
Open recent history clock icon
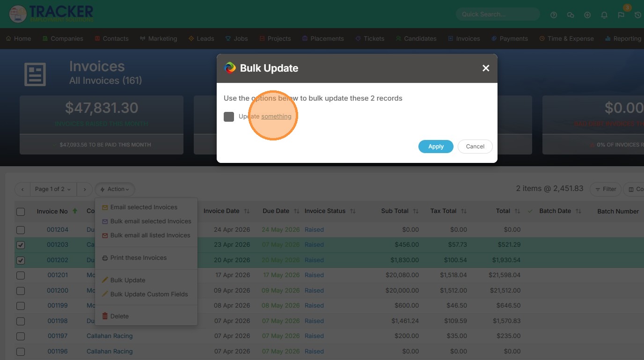coord(638,15)
